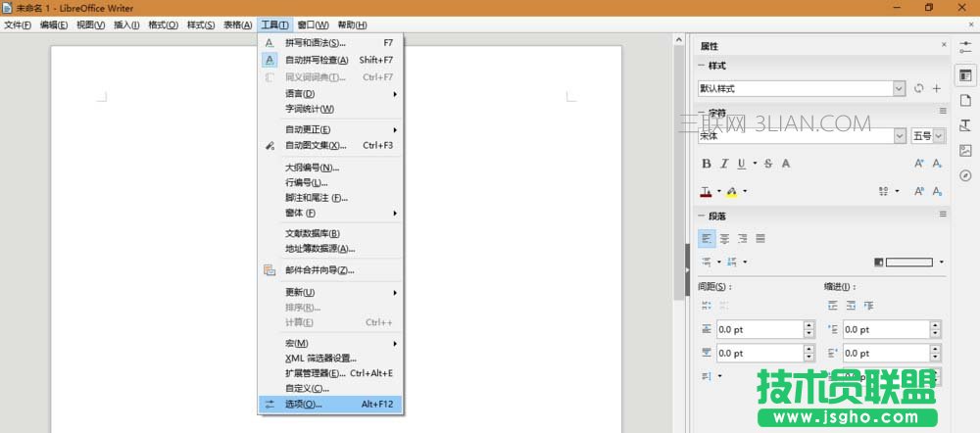
Task: Click the Shadow text icon in the sidebar
Action: (786, 164)
